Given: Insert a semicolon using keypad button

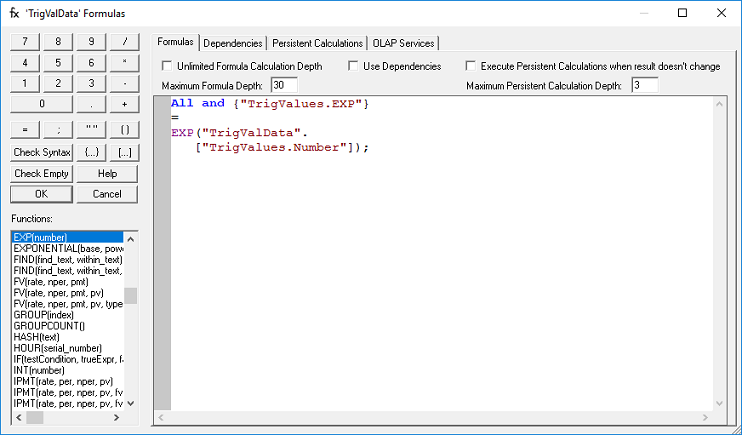Looking at the screenshot, I should 58,130.
